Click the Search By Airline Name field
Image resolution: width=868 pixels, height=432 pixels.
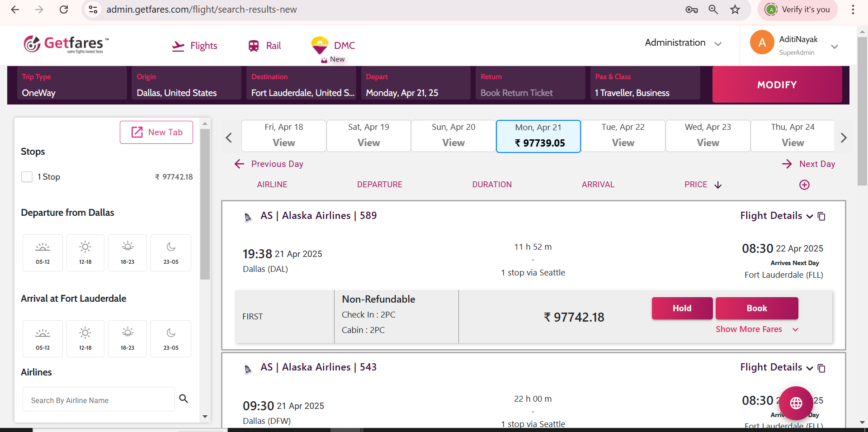coord(99,400)
